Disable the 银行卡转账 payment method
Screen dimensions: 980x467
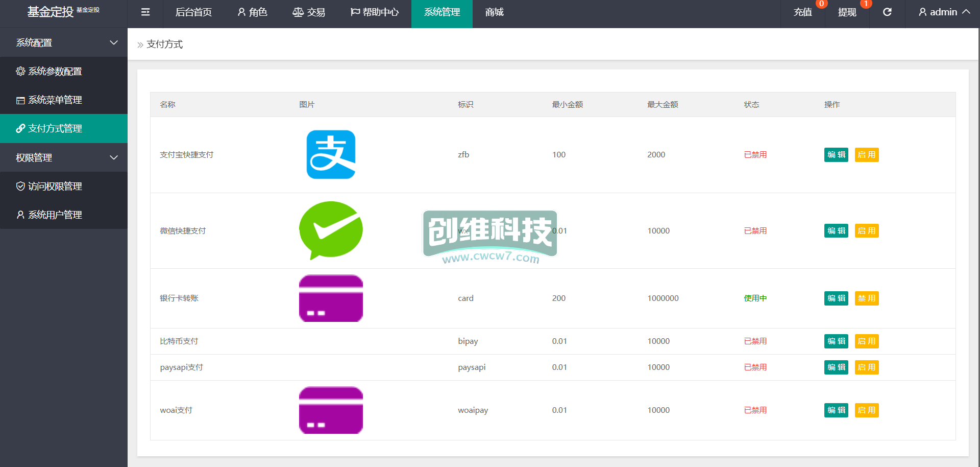tap(866, 298)
